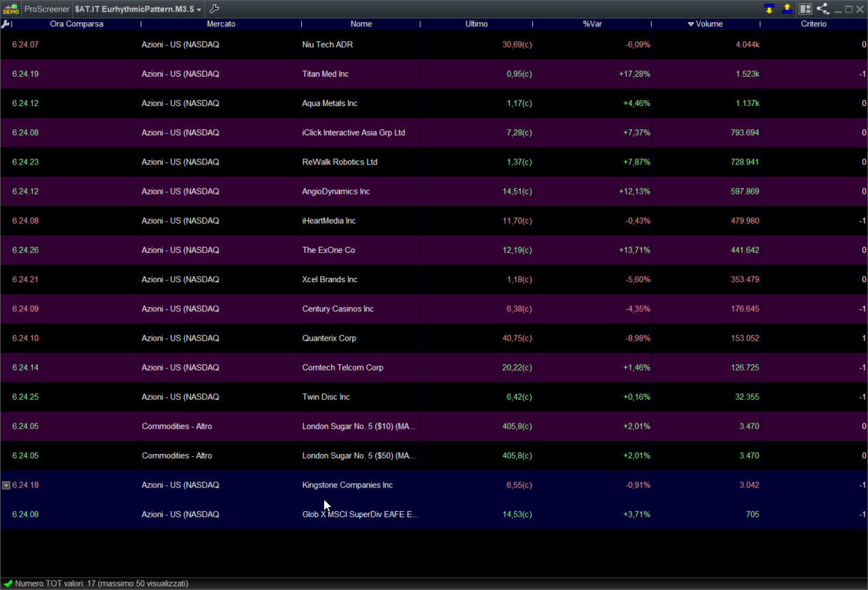Click the column settings wrench beside Ora Comparsa

pyautogui.click(x=5, y=24)
